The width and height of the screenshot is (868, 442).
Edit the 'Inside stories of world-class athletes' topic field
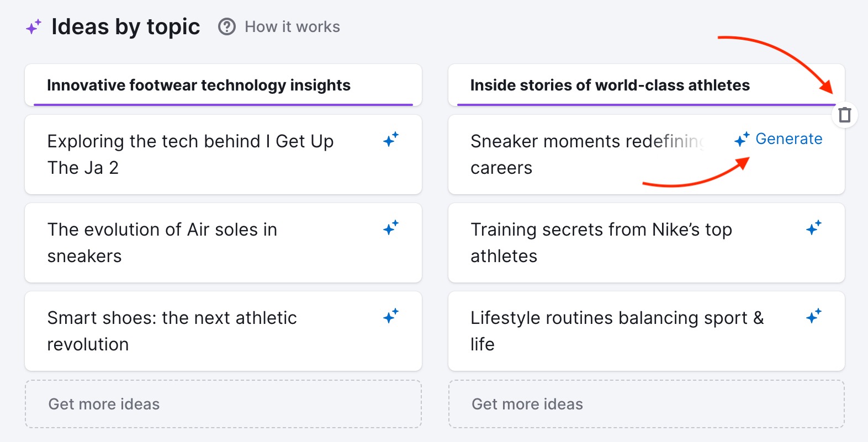pyautogui.click(x=647, y=85)
